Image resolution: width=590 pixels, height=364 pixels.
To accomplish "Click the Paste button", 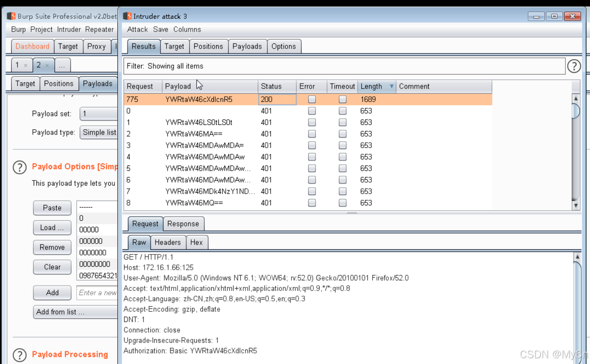I will point(52,208).
